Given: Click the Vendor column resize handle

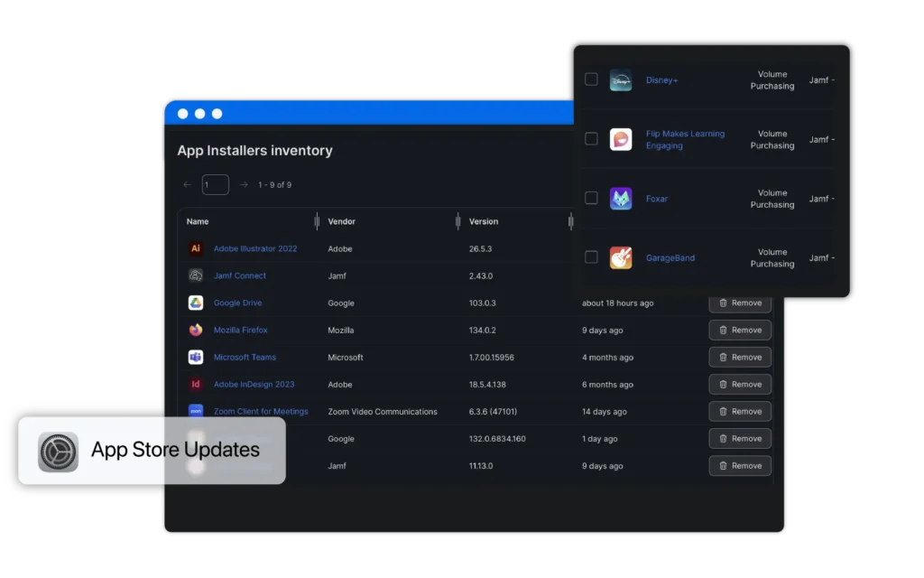Looking at the screenshot, I should [457, 222].
